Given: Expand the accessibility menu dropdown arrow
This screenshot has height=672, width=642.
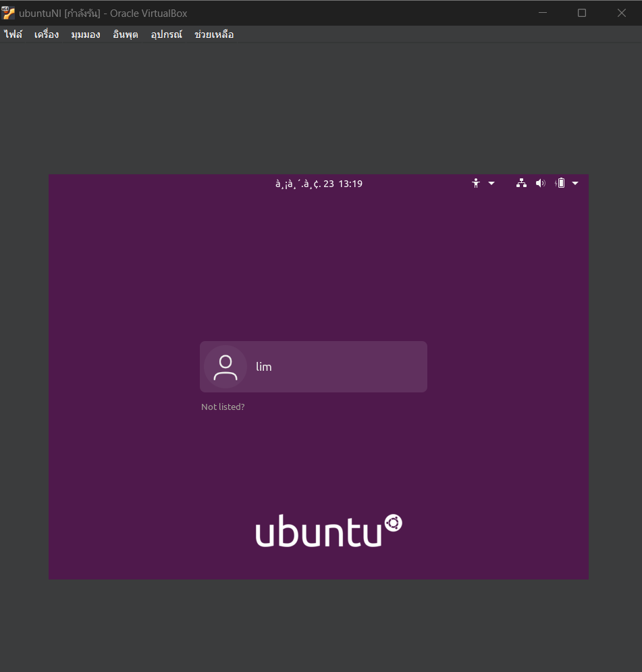Looking at the screenshot, I should (x=491, y=183).
